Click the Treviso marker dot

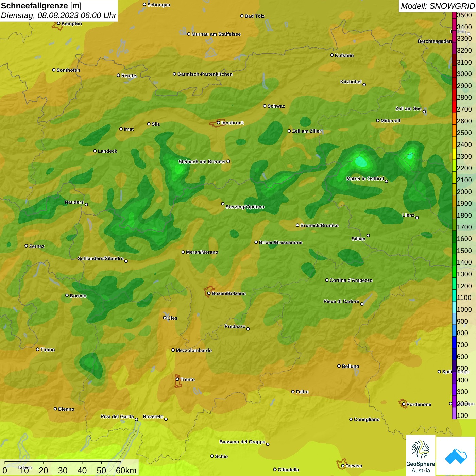pyautogui.click(x=343, y=466)
